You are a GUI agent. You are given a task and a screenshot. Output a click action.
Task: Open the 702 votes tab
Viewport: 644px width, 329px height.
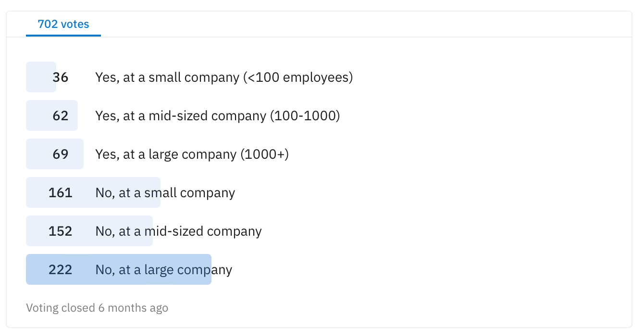point(63,24)
